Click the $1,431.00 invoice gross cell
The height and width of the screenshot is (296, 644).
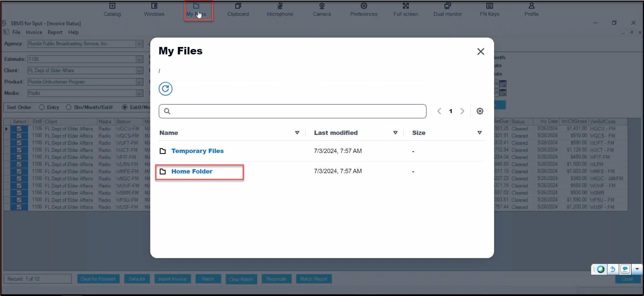(x=575, y=129)
